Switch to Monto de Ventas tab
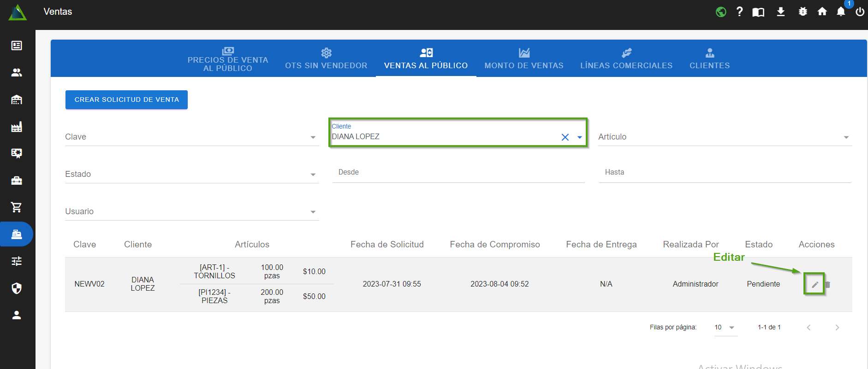 pos(524,59)
